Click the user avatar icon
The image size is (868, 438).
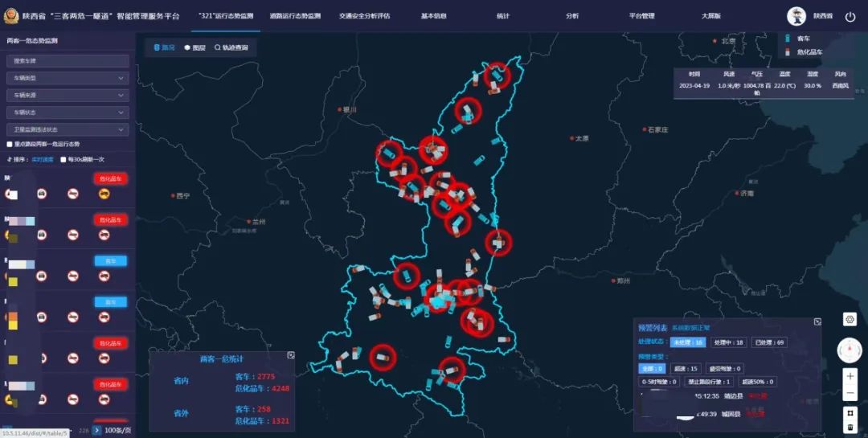[796, 17]
